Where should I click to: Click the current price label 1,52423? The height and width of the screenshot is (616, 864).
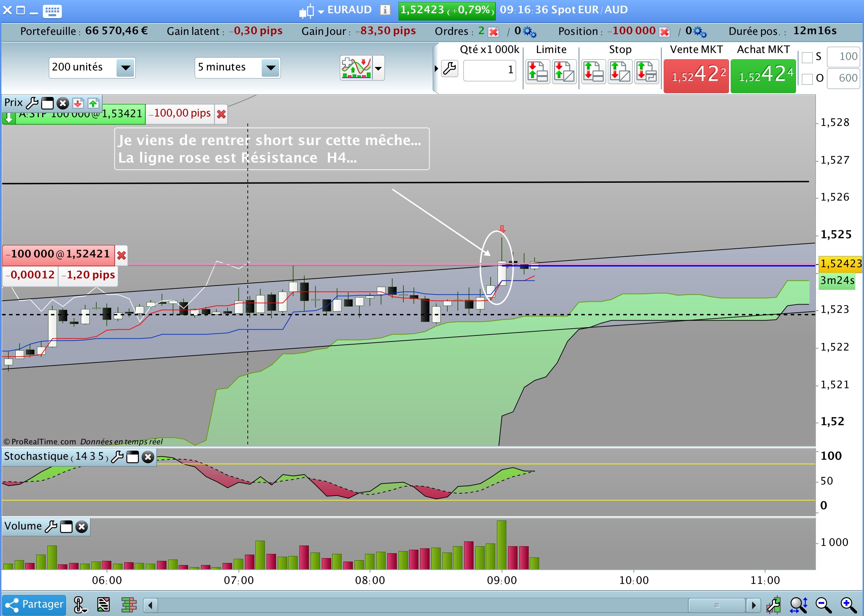(x=840, y=264)
